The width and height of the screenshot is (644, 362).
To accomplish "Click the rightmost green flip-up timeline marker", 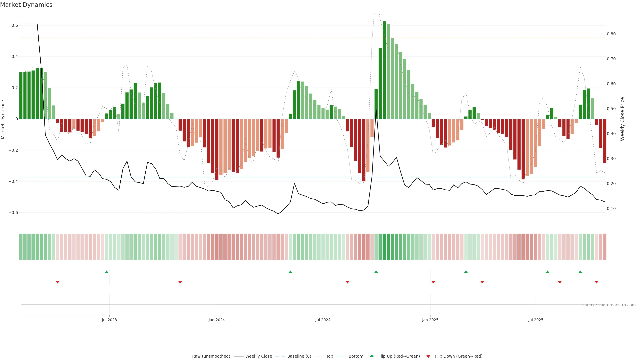I will [x=580, y=272].
